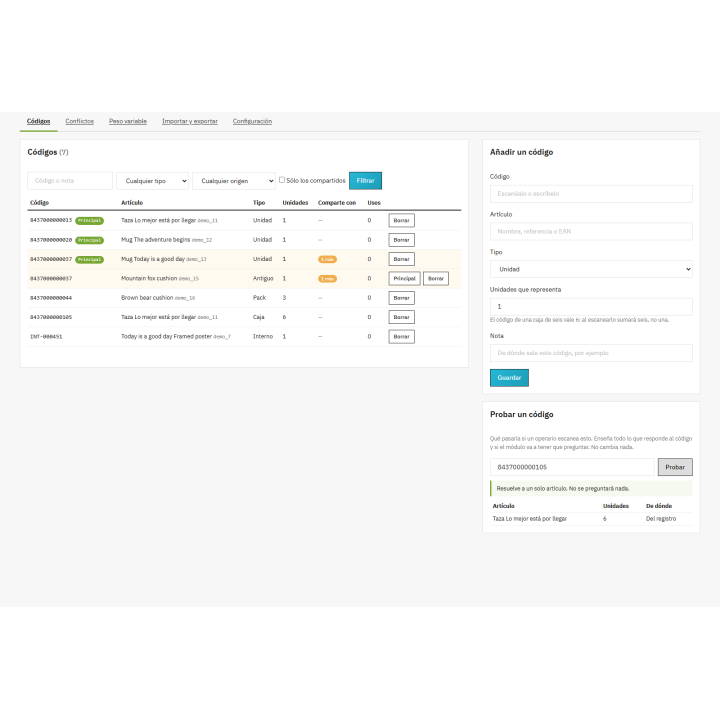Focus the Código input in Añadir un código

coord(591,194)
